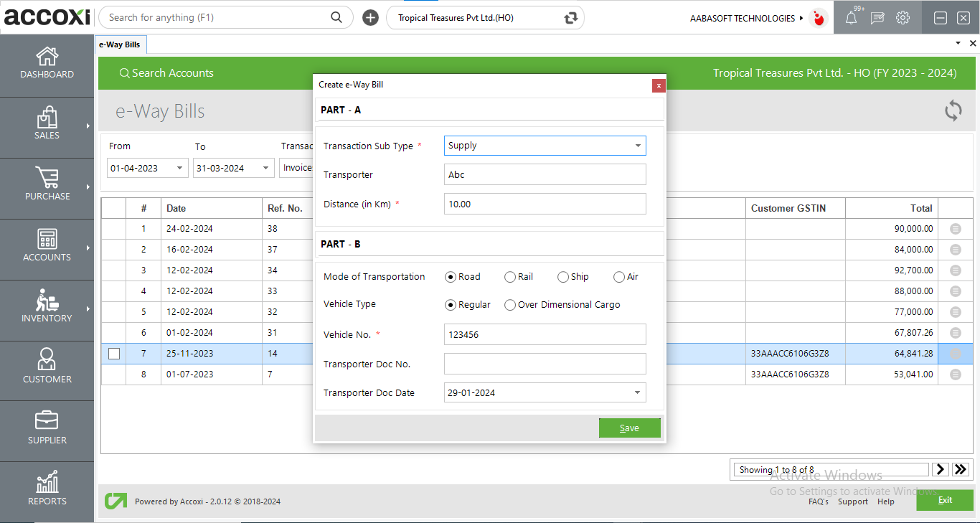Open the Transporter Doc Date picker

click(x=636, y=392)
